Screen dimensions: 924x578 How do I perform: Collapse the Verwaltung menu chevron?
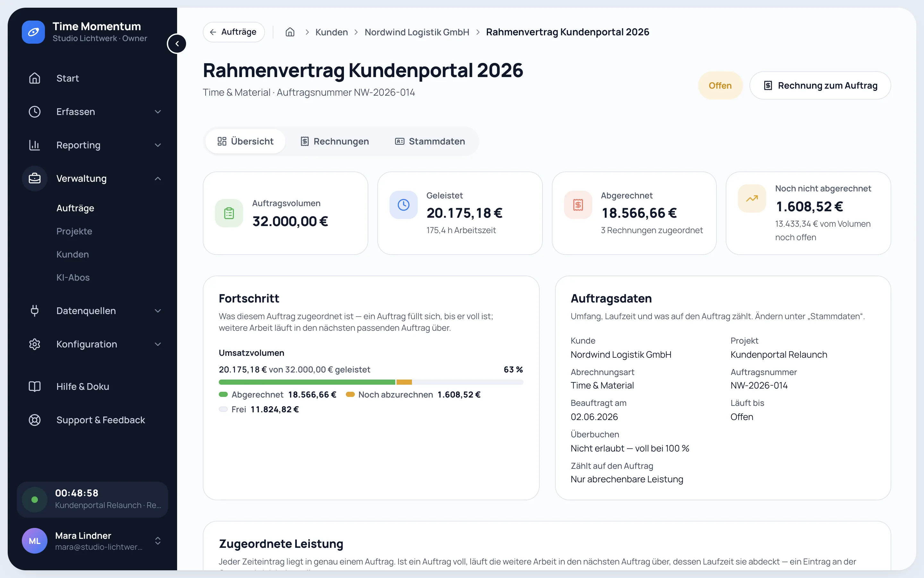[x=158, y=179]
